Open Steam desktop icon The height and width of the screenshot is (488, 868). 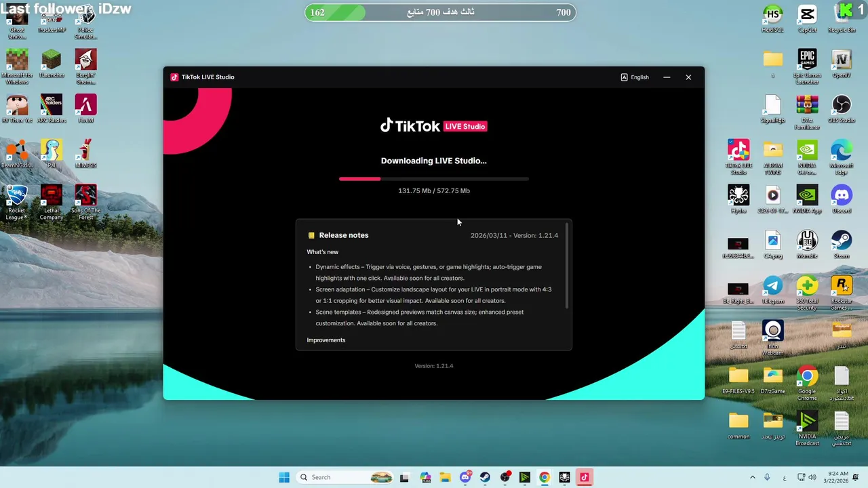pyautogui.click(x=842, y=245)
